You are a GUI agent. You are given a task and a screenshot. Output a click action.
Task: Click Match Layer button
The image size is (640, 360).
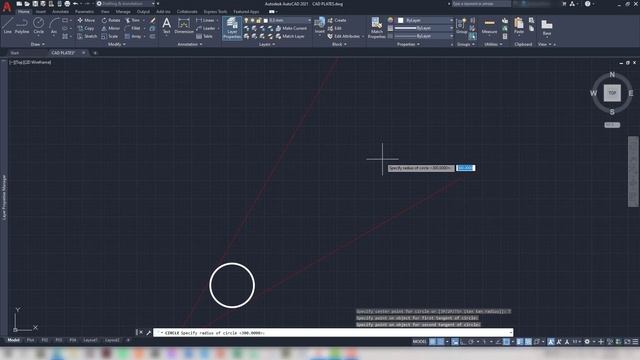pos(290,36)
